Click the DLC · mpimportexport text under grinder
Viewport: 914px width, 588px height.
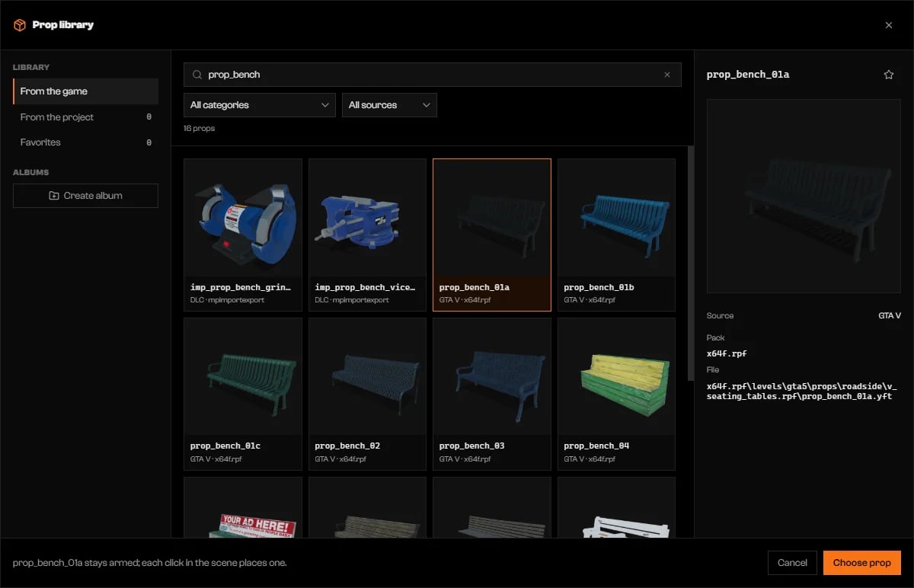(228, 300)
